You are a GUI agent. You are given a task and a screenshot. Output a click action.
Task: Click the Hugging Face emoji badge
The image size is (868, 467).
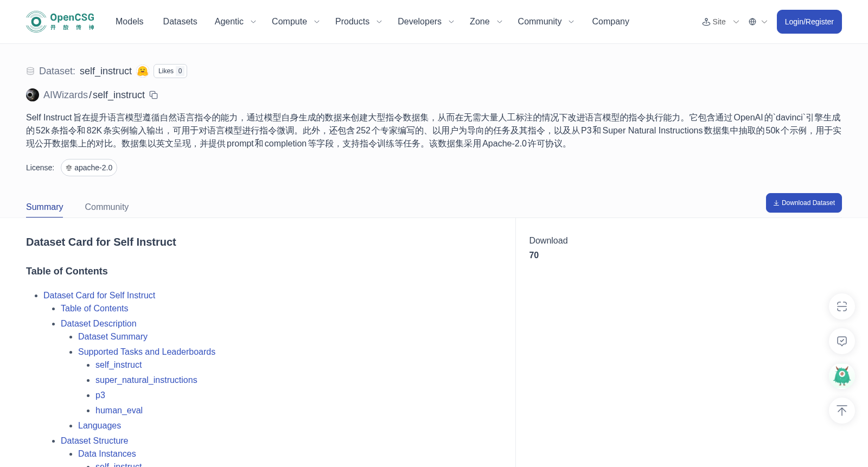pos(143,71)
